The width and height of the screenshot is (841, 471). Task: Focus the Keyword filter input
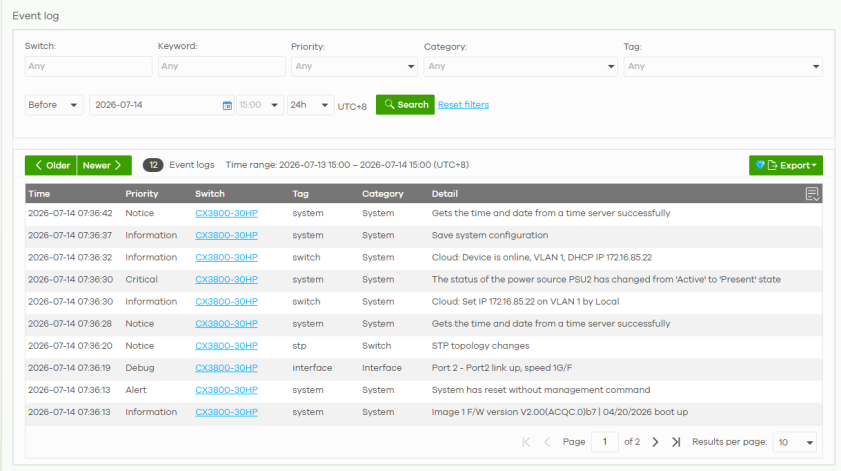[x=222, y=67]
